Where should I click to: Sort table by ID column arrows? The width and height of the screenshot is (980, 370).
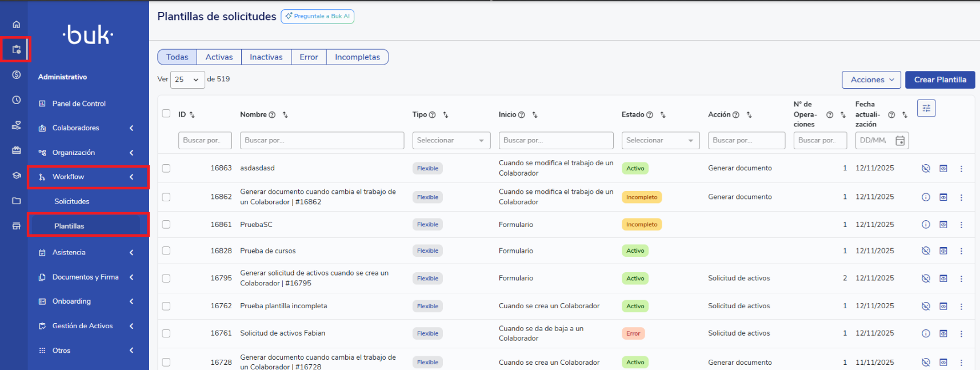(192, 115)
